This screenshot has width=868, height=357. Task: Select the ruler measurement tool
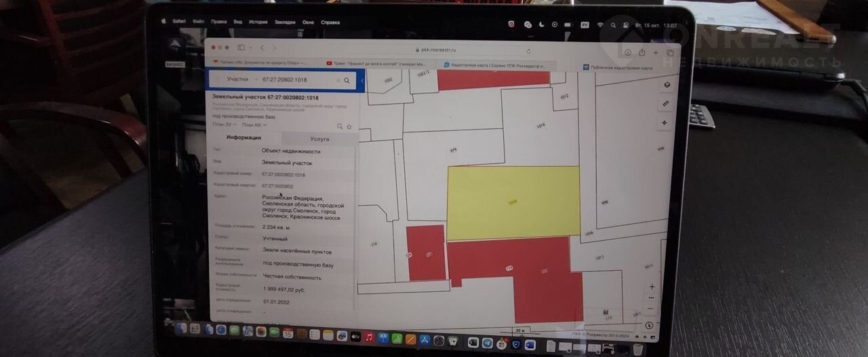[666, 104]
